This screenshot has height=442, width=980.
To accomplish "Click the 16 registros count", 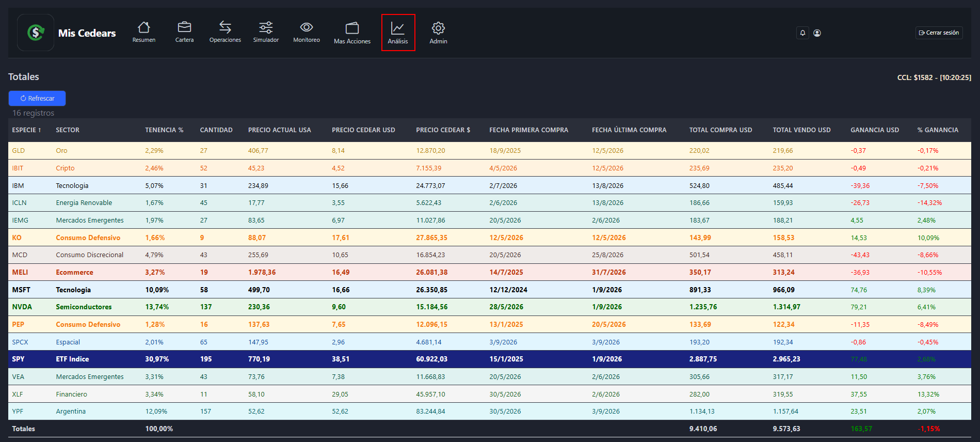I will [33, 113].
